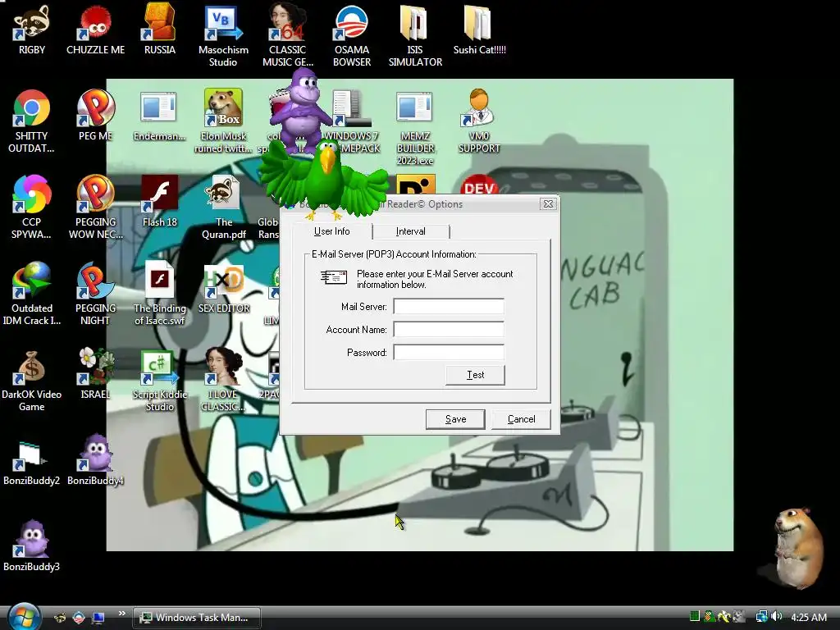Viewport: 840px width, 630px height.
Task: Open the volume tray icon
Action: pyautogui.click(x=776, y=617)
